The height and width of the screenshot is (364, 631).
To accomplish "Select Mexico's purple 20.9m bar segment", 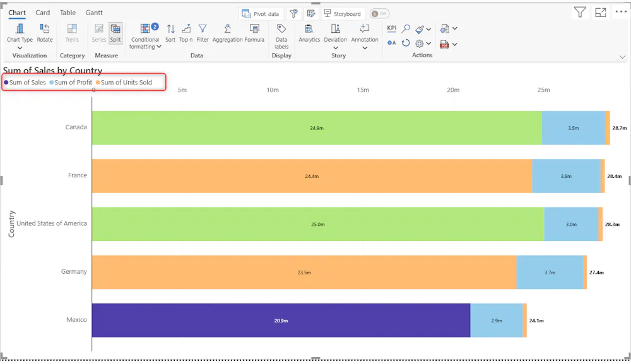I will [281, 320].
